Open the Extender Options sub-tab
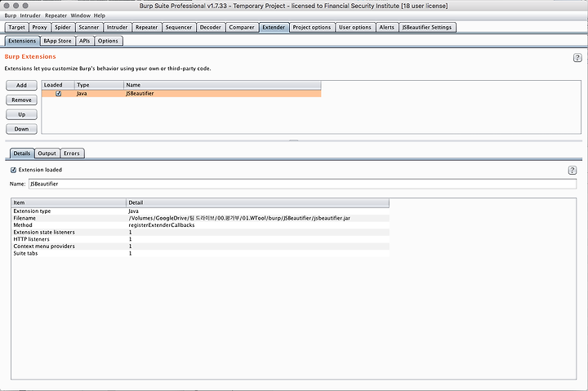This screenshot has height=391, width=588. point(108,41)
